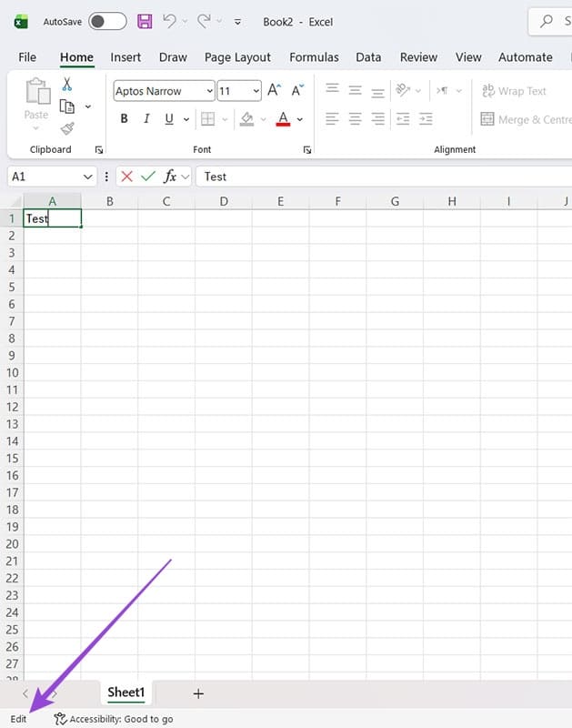Expand the font size dropdown
Image resolution: width=572 pixels, height=728 pixels.
(x=256, y=91)
